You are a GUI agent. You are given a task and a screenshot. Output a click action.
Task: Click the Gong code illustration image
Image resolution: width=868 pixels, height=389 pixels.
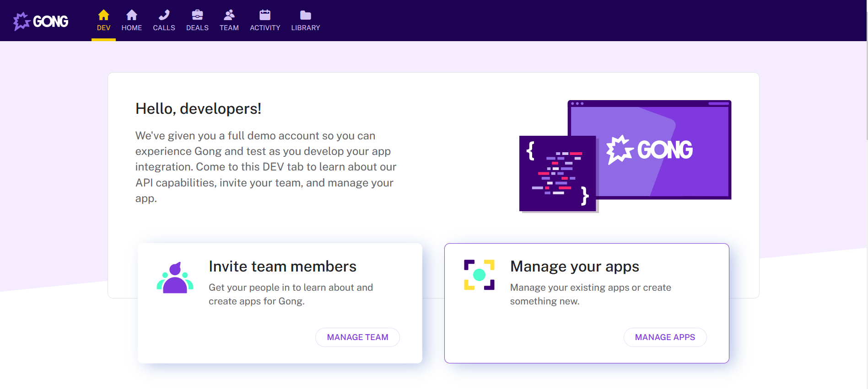(625, 156)
